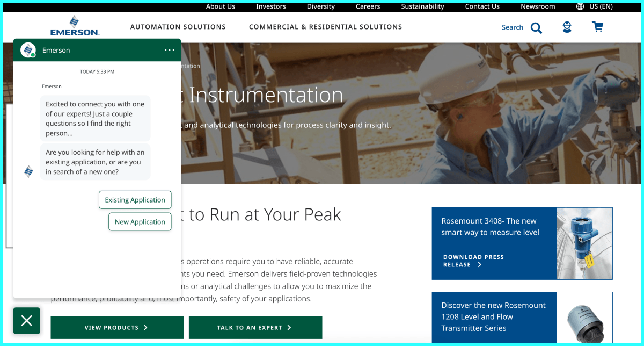Viewport: 644px width, 346px height.
Task: Click the Emerson chat avatar in header
Action: click(28, 50)
